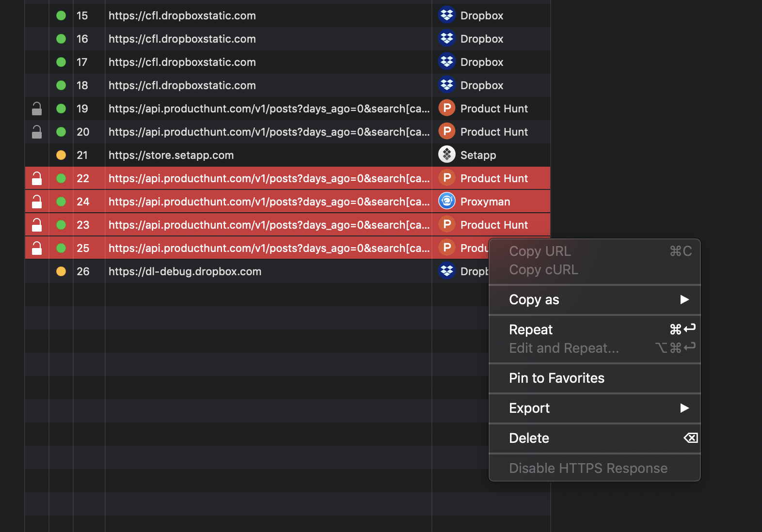Expand the Export submenu arrow
762x532 pixels.
(684, 408)
